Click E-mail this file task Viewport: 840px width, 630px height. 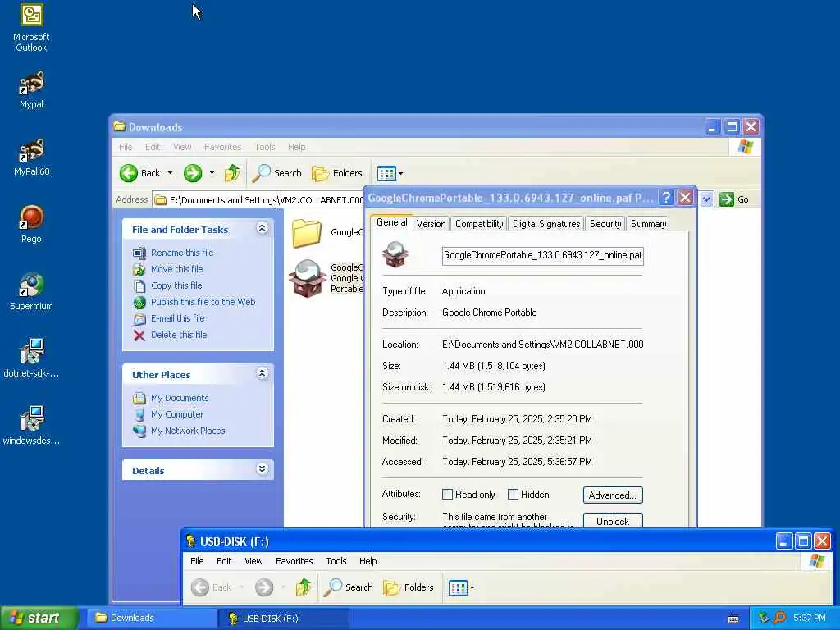pos(178,318)
